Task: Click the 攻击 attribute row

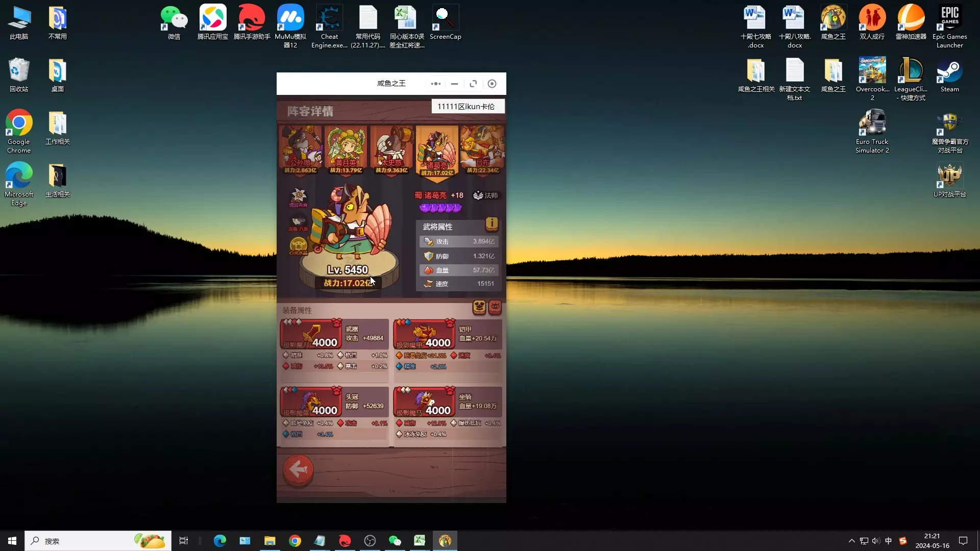Action: point(458,241)
